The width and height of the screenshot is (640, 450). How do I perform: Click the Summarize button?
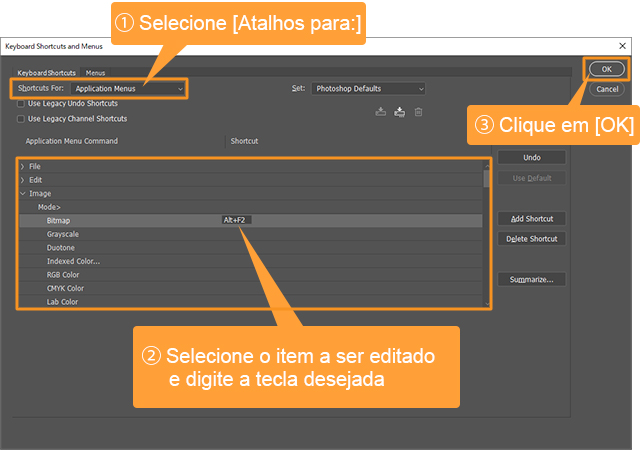531,279
